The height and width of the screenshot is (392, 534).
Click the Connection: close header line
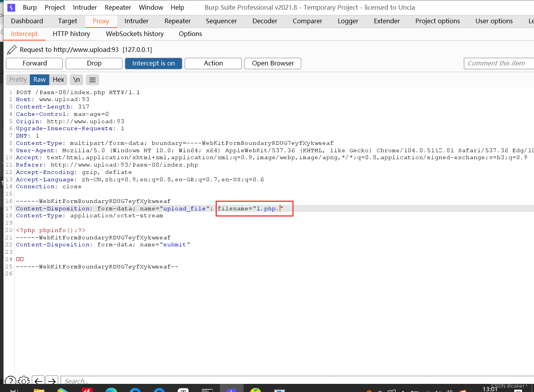(49, 187)
